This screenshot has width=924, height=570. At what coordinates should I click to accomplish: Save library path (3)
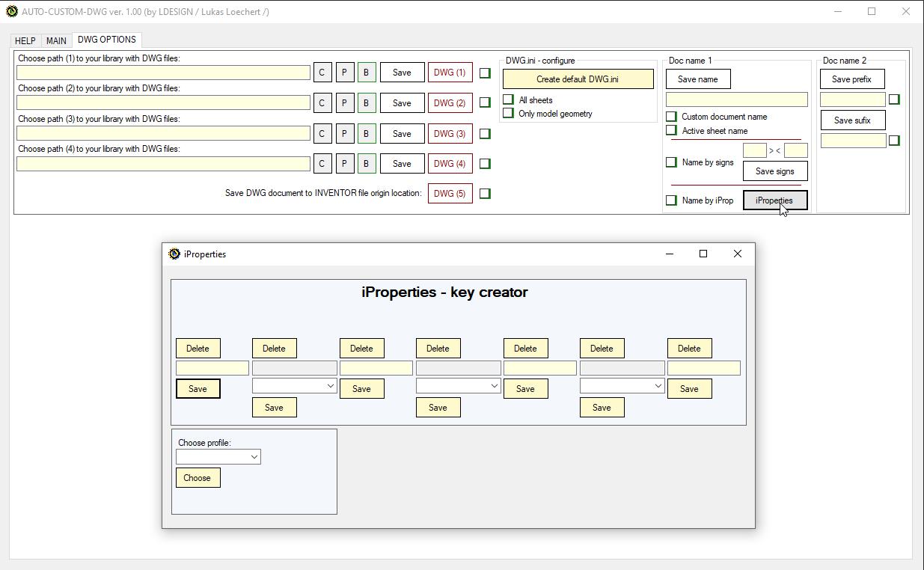click(x=402, y=133)
